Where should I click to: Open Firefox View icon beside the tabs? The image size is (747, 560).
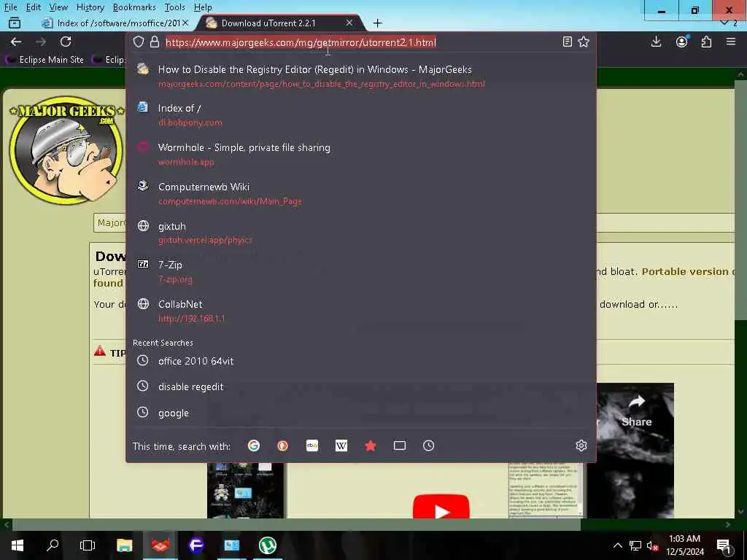click(x=15, y=23)
